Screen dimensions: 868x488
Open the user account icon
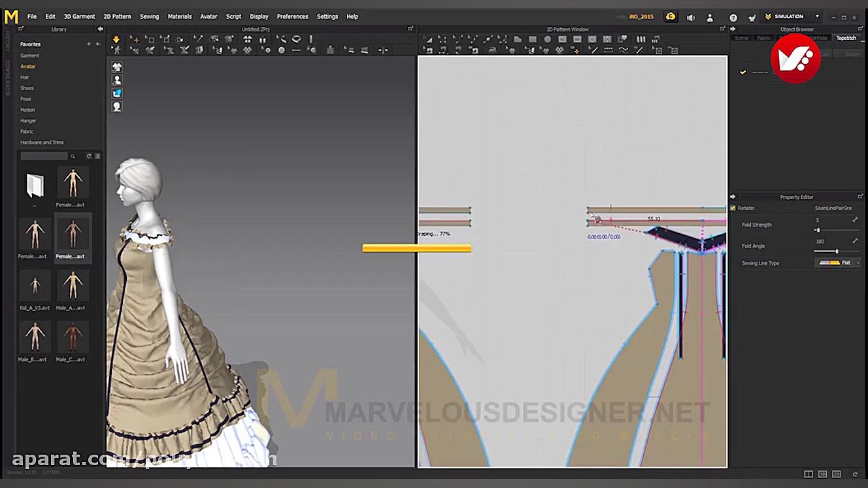point(710,17)
